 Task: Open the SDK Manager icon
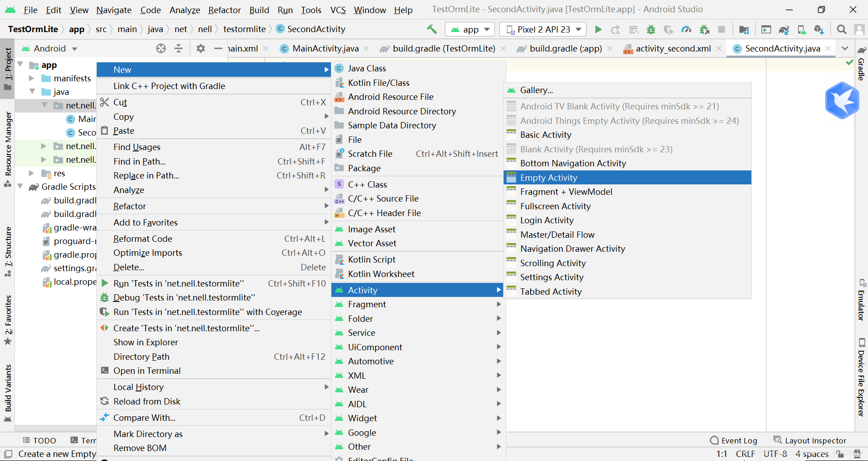[819, 29]
